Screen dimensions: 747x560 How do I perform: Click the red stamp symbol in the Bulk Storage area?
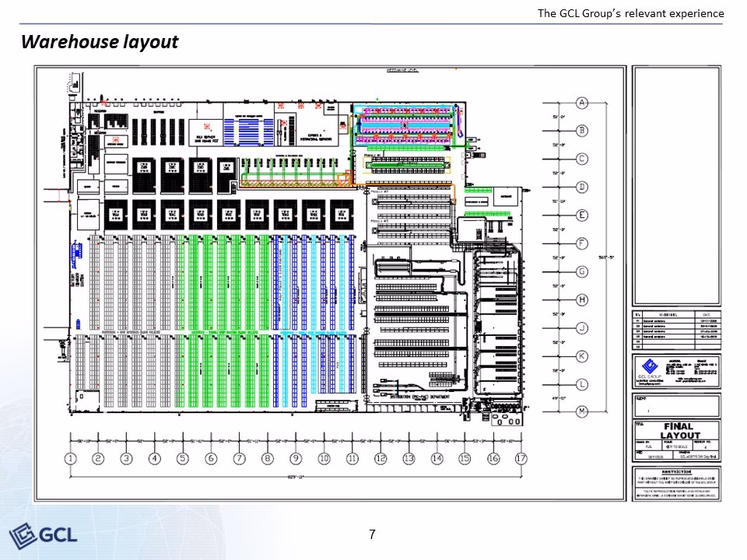[206, 126]
